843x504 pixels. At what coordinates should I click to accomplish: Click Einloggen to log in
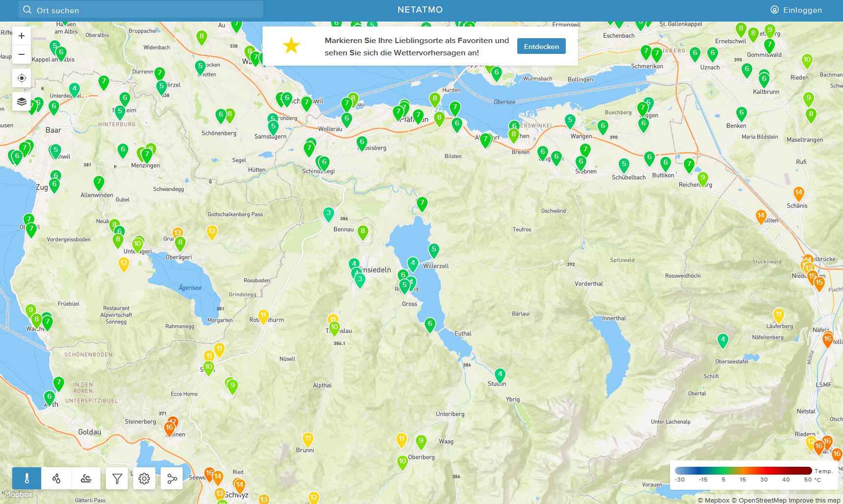[x=796, y=10]
